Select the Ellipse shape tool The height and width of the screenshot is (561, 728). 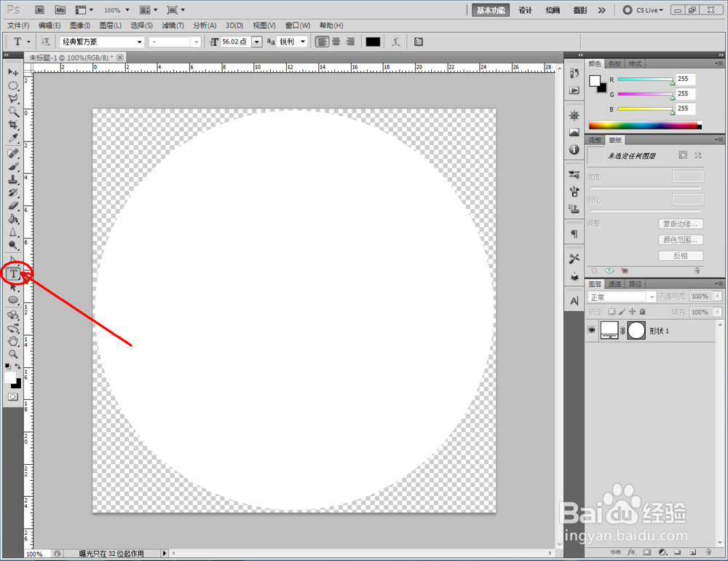[13, 300]
